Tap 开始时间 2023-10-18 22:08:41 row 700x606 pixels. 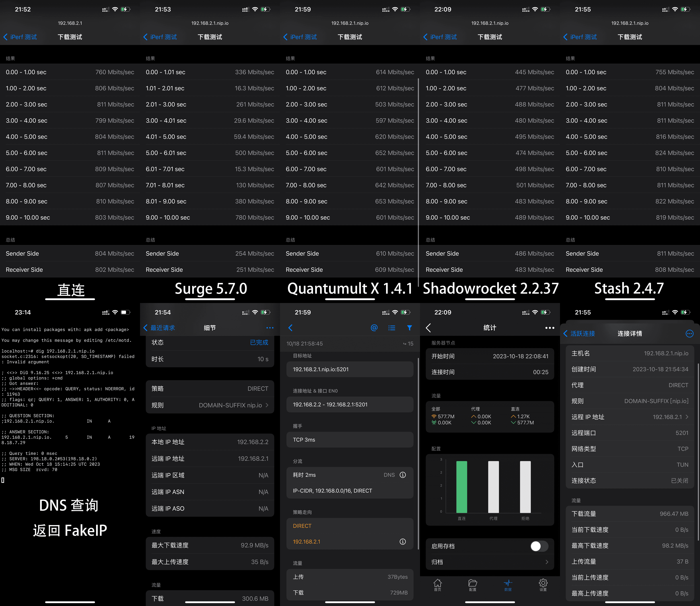tap(490, 356)
